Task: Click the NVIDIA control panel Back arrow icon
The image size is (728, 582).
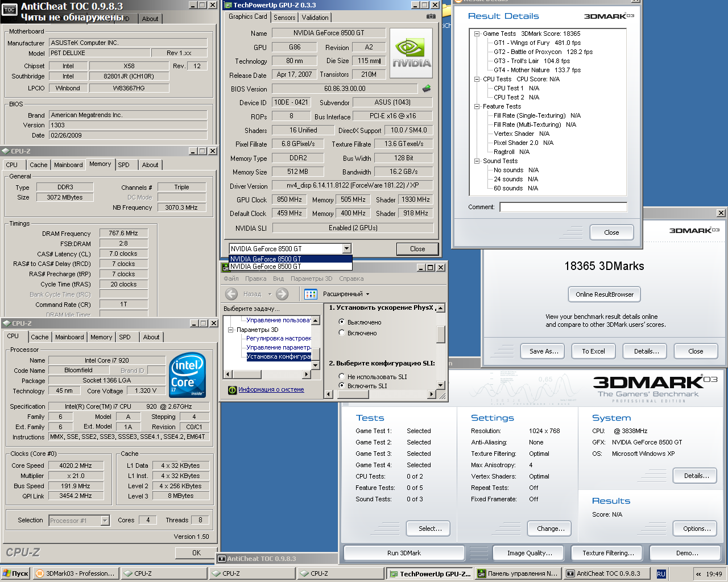Action: coord(231,294)
